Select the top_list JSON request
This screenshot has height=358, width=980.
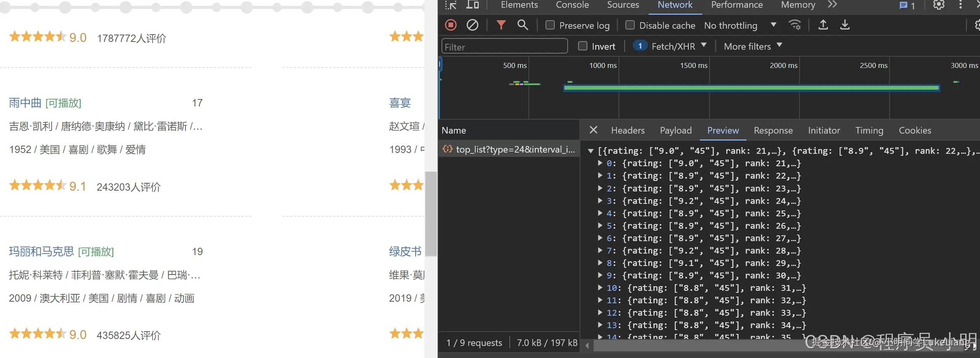click(x=509, y=149)
